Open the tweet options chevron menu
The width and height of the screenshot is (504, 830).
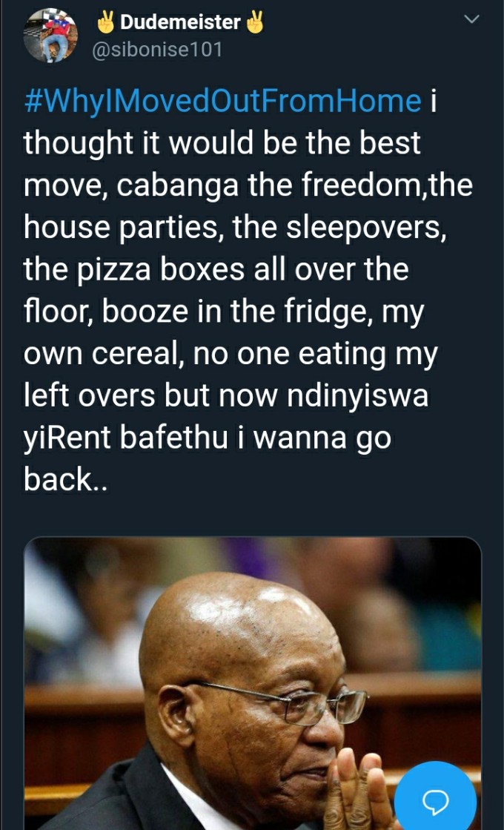[x=471, y=19]
